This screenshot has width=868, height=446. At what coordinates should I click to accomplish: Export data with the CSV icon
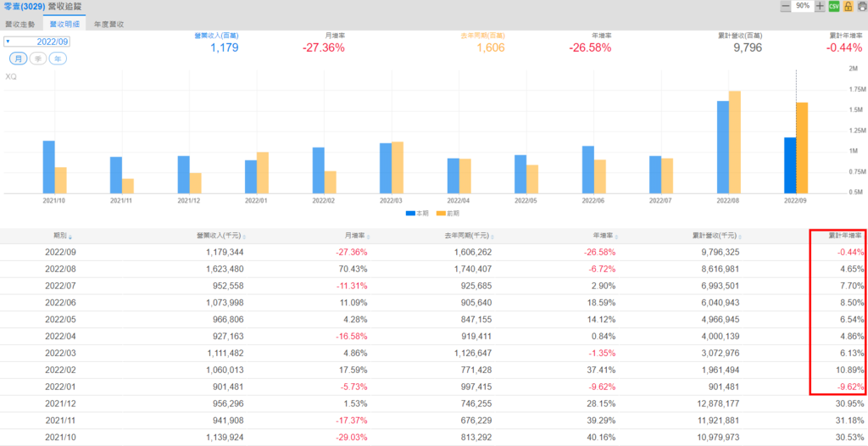(834, 6)
